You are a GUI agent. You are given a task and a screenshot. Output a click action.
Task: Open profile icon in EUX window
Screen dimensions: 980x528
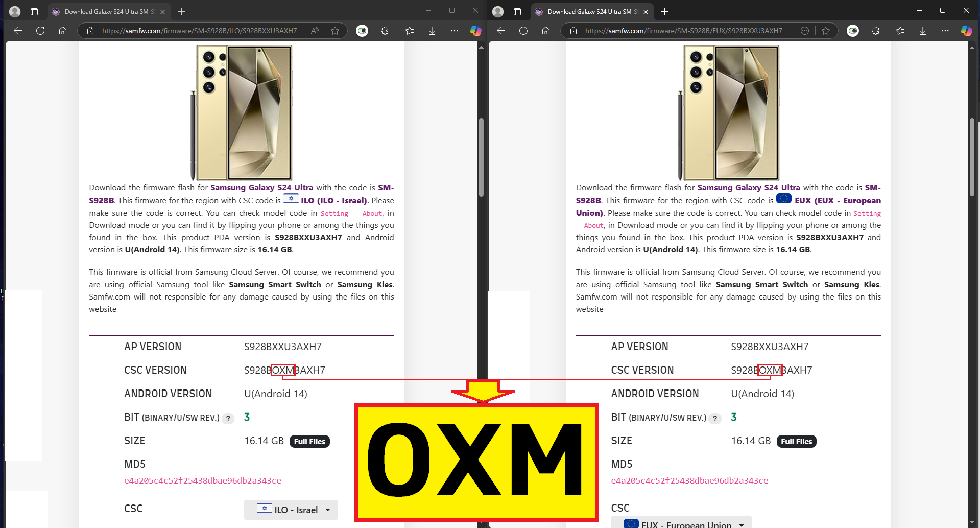pos(498,11)
